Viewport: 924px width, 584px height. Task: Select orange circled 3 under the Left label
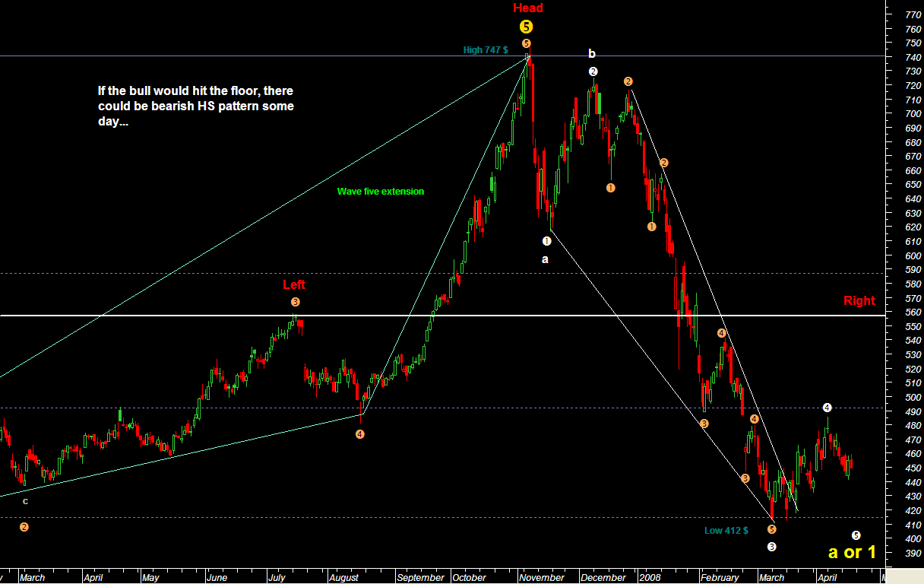pos(296,303)
